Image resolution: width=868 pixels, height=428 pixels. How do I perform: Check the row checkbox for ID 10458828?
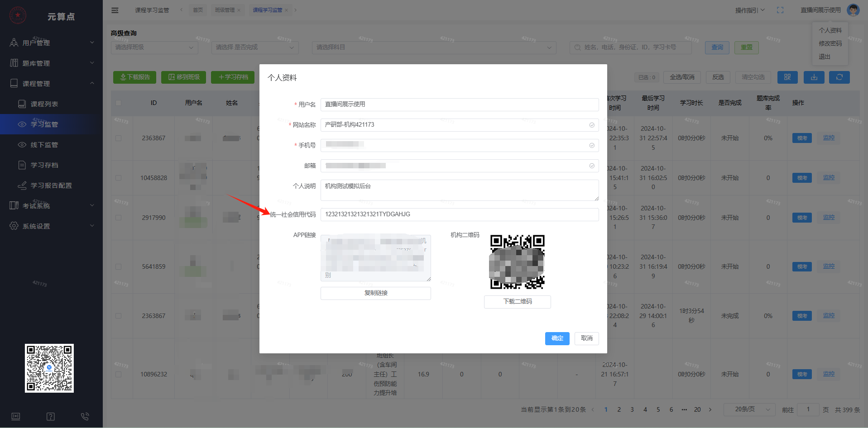pos(118,178)
